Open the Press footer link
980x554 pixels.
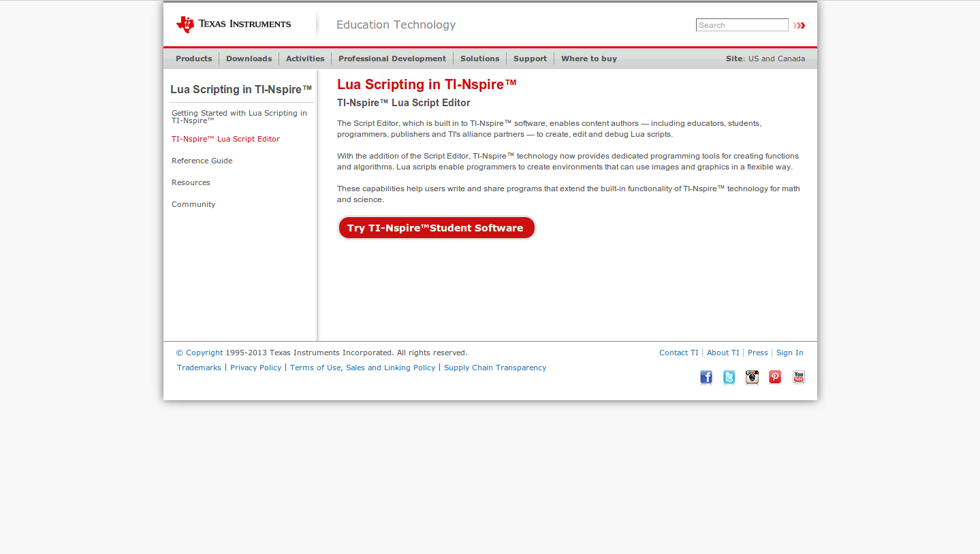(x=757, y=353)
